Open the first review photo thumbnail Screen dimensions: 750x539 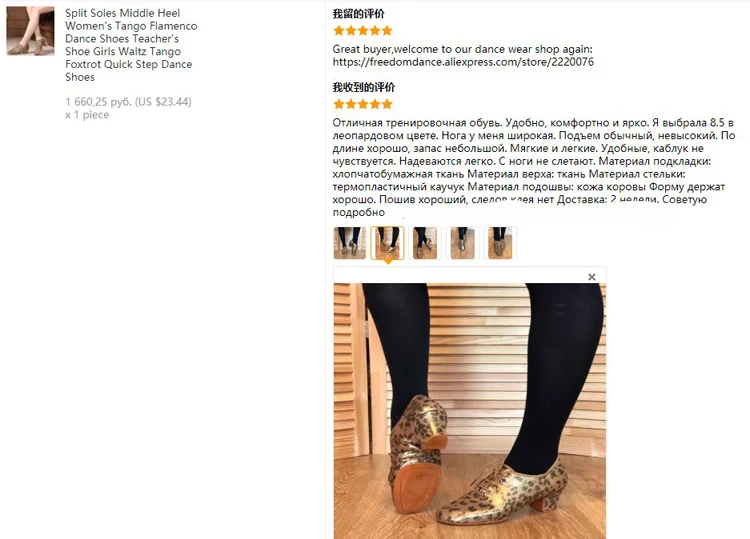[x=350, y=243]
